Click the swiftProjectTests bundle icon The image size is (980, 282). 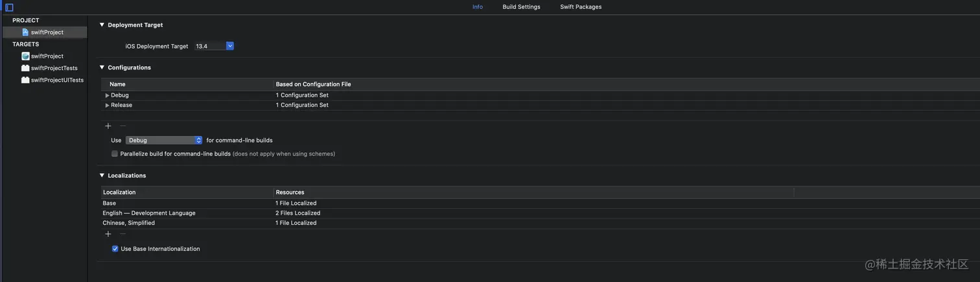pyautogui.click(x=25, y=68)
